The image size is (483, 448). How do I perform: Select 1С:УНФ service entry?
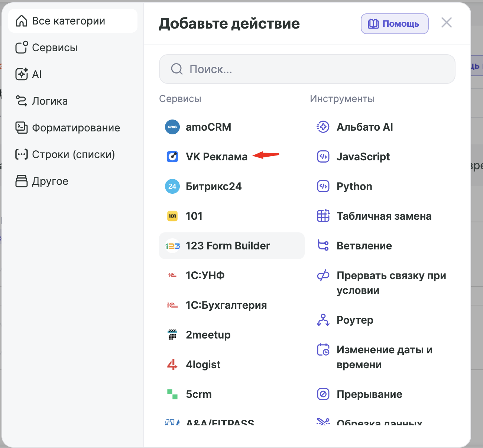pos(232,275)
